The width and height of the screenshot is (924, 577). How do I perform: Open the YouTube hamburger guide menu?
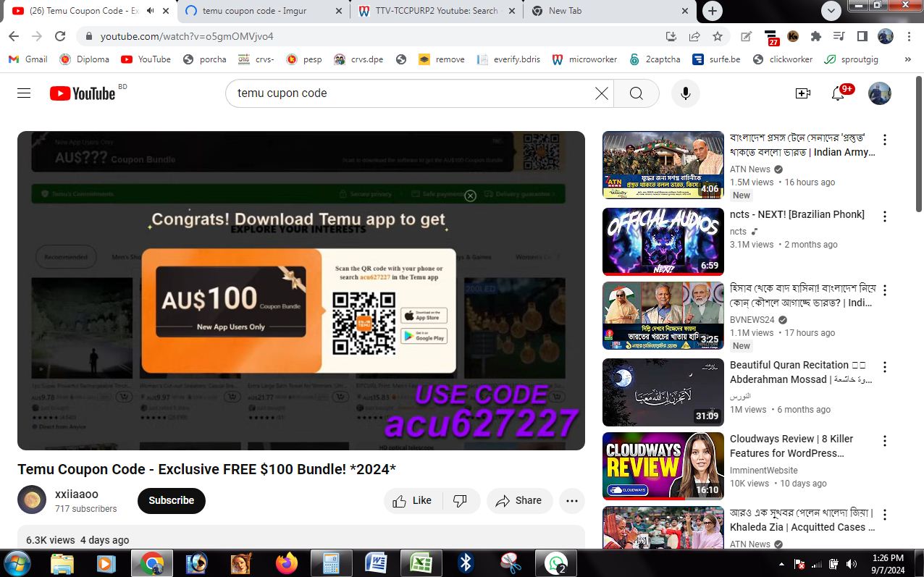pyautogui.click(x=24, y=93)
